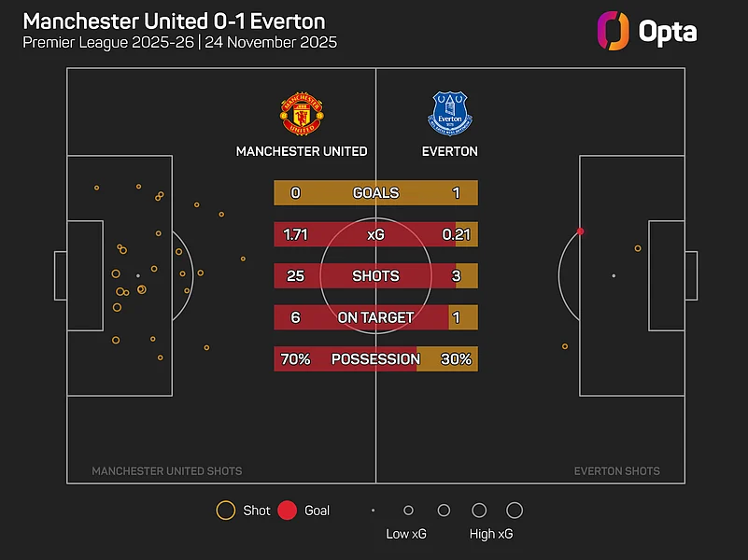Click the yellow Shot legend circle

coord(225,511)
